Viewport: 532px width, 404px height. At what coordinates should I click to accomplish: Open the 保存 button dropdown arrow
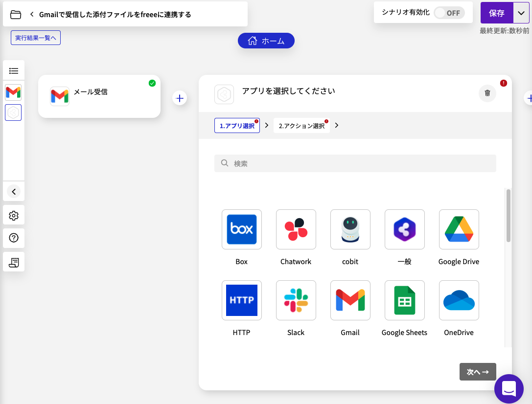point(522,13)
